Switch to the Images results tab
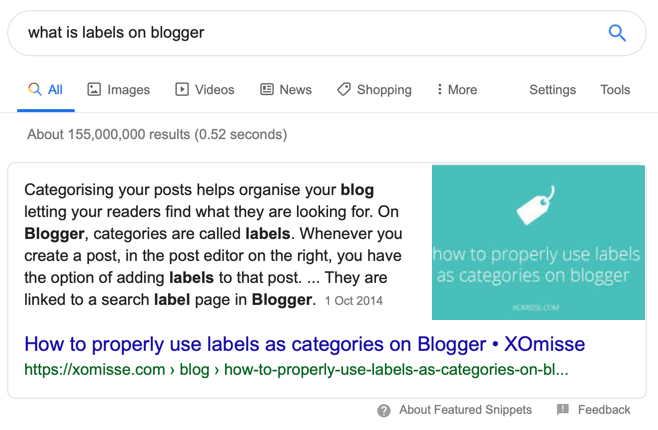658x430 pixels. 118,89
